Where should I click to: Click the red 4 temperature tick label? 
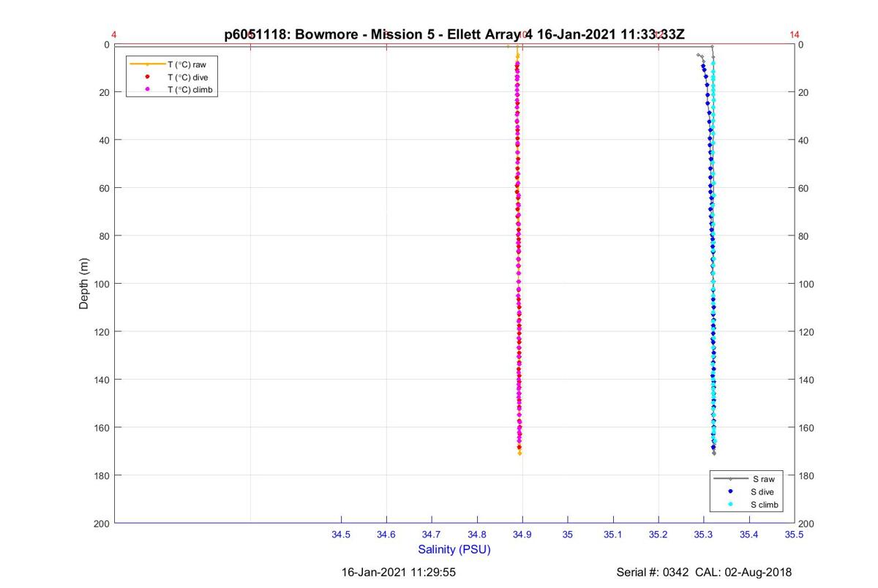click(114, 34)
